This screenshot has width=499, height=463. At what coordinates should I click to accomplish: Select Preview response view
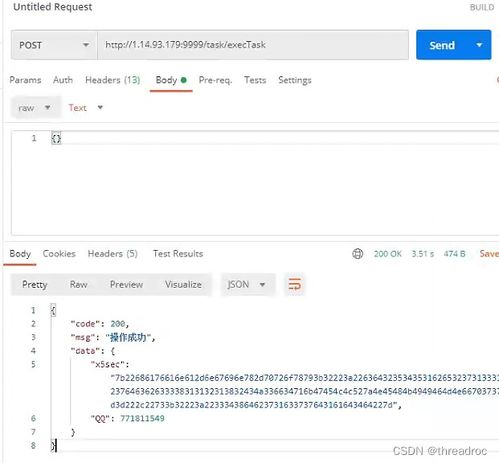tap(126, 284)
